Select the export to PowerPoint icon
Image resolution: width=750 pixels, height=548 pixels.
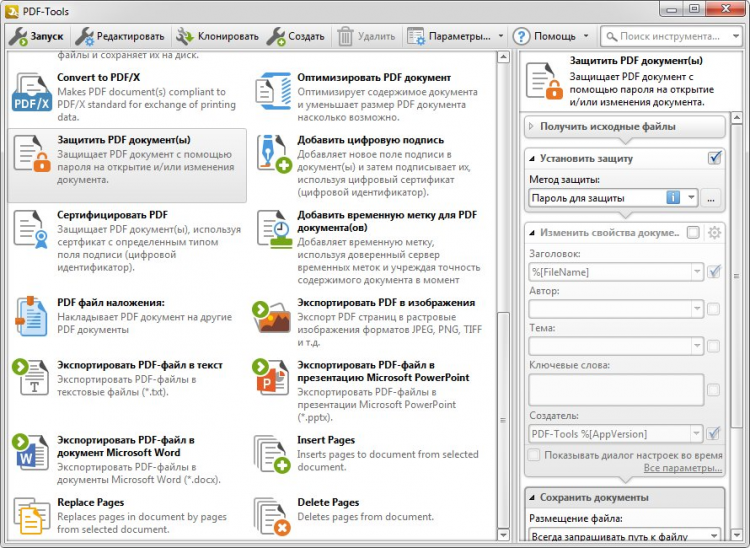point(271,377)
